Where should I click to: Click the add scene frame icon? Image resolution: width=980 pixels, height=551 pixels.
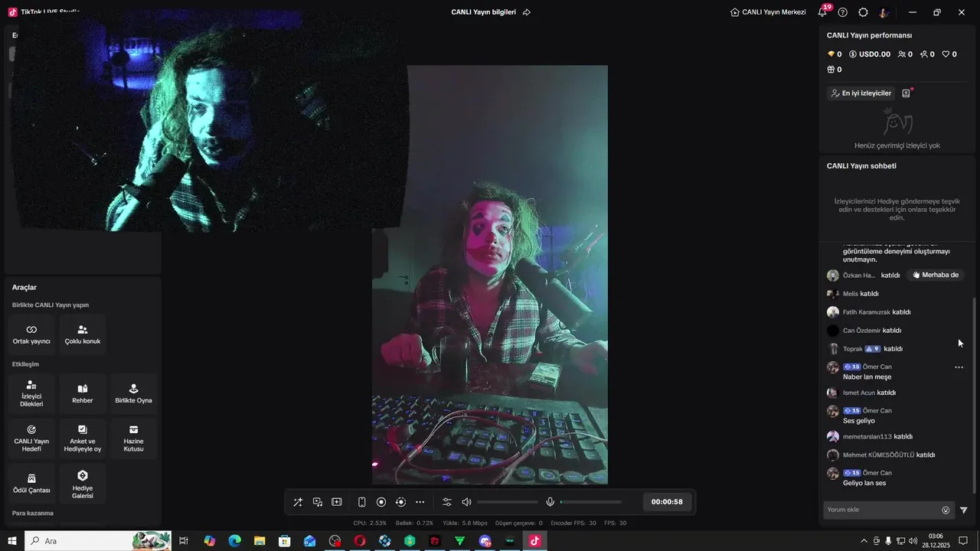click(x=337, y=502)
